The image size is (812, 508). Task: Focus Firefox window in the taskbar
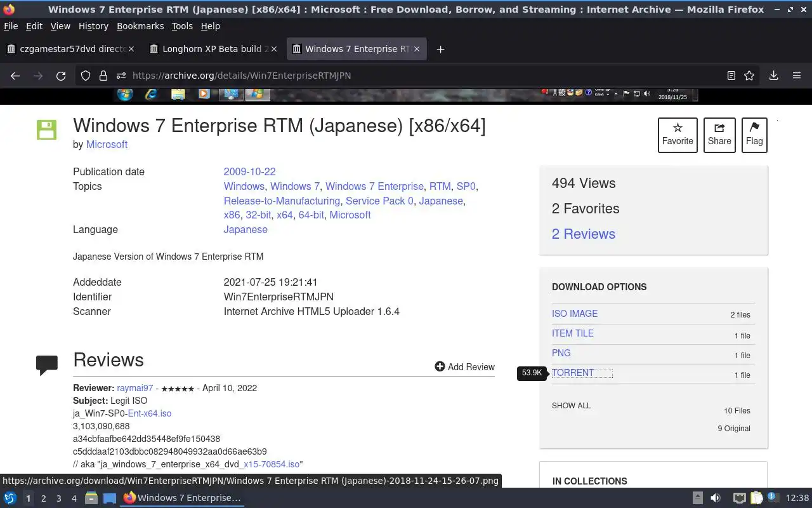(x=182, y=498)
